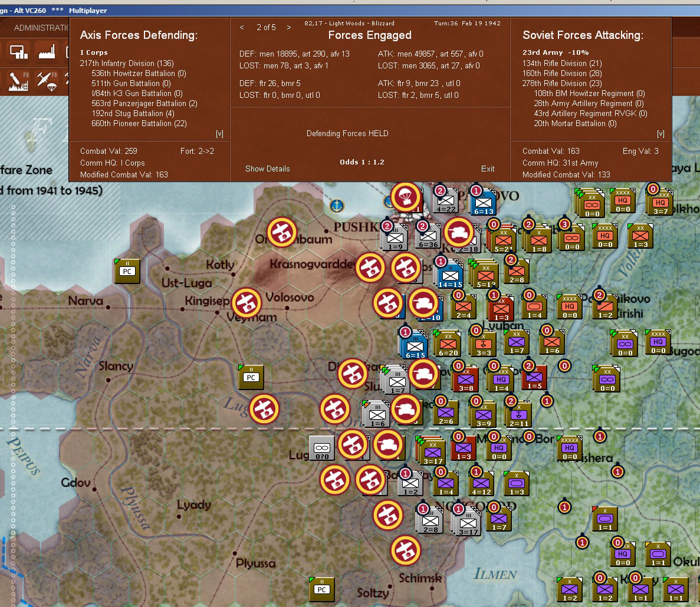The width and height of the screenshot is (700, 607).
Task: Open the ADMINISTRATION tab
Action: point(41,28)
